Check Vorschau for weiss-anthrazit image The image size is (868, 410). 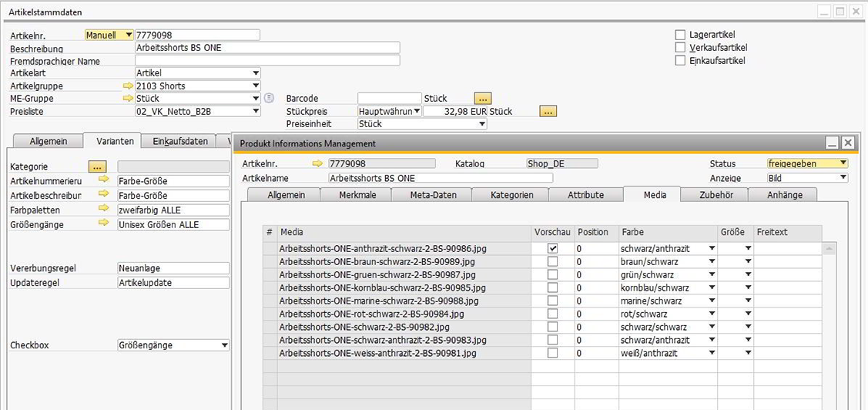[552, 353]
